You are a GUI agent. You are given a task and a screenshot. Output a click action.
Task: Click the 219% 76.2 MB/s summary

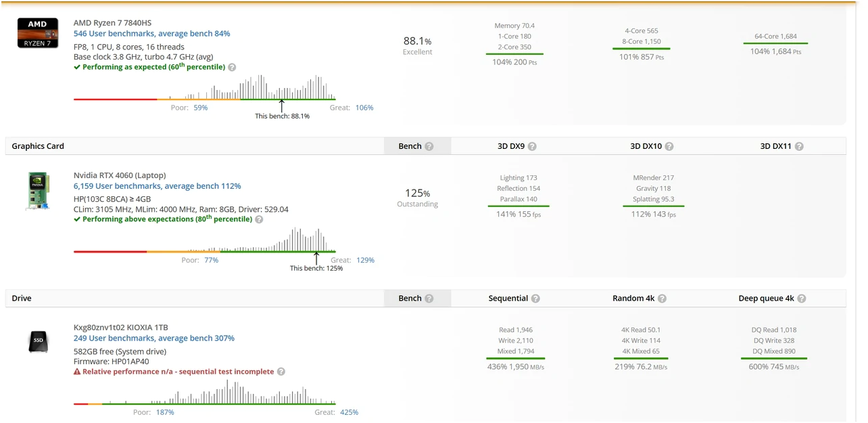click(x=641, y=367)
